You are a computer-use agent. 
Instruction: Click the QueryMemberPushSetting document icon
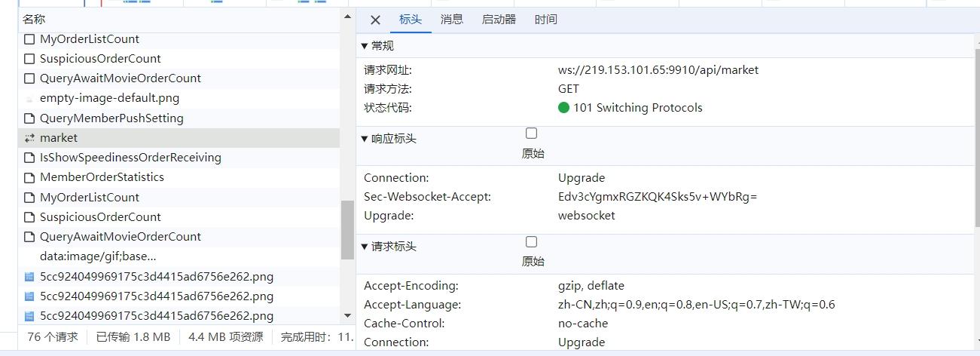point(29,118)
